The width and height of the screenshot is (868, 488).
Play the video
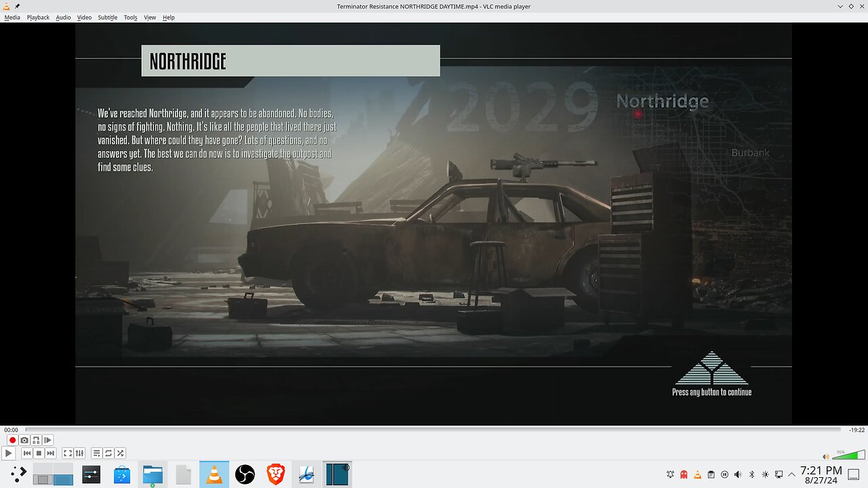coord(9,453)
